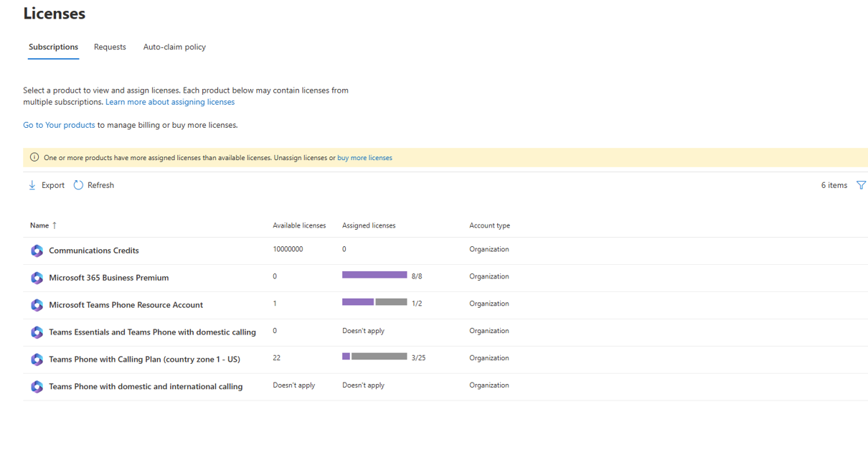
Task: Open Microsoft Teams Phone Resource Account product
Action: click(x=126, y=305)
